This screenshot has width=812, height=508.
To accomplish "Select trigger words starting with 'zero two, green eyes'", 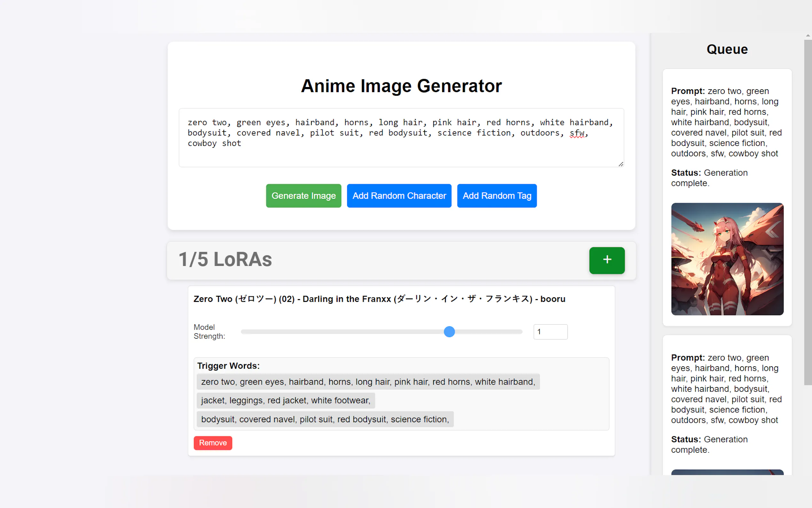I will (x=368, y=382).
